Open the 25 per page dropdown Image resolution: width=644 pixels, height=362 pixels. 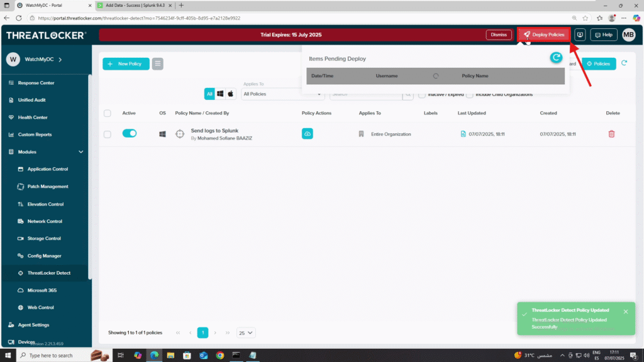pyautogui.click(x=246, y=333)
